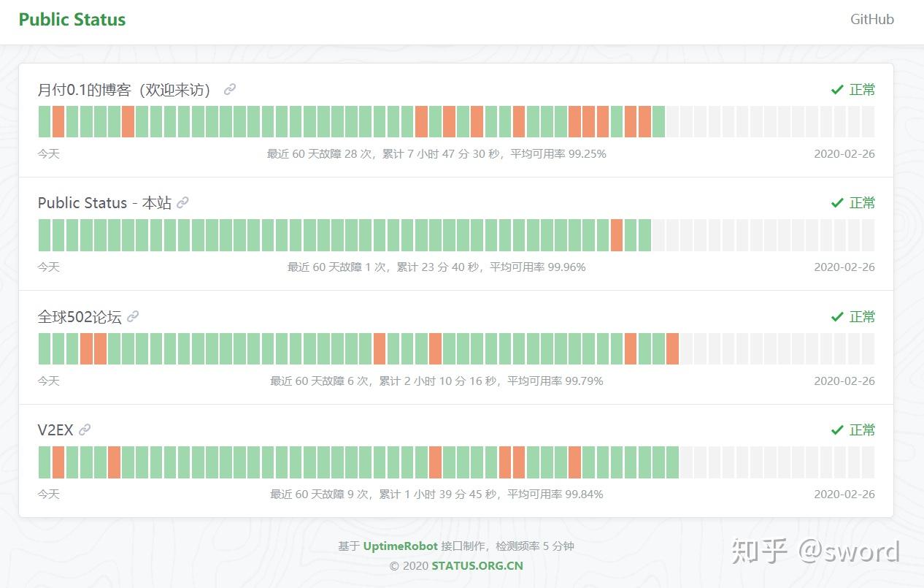The height and width of the screenshot is (588, 924).
Task: Click the green checkmark next to V2EX status
Action: click(838, 429)
